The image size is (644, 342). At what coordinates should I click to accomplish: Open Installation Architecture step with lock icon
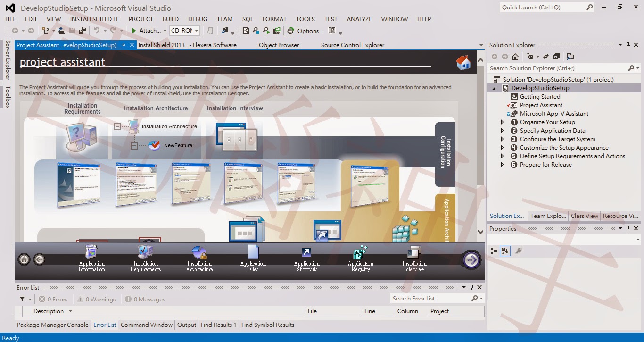199,259
